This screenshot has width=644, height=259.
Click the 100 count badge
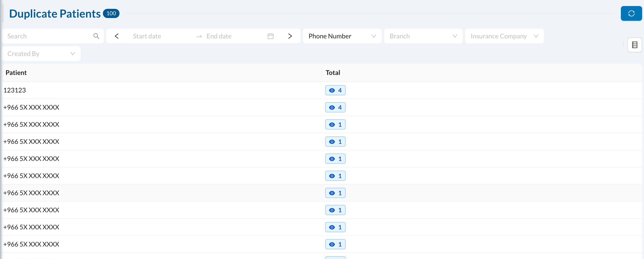click(111, 13)
